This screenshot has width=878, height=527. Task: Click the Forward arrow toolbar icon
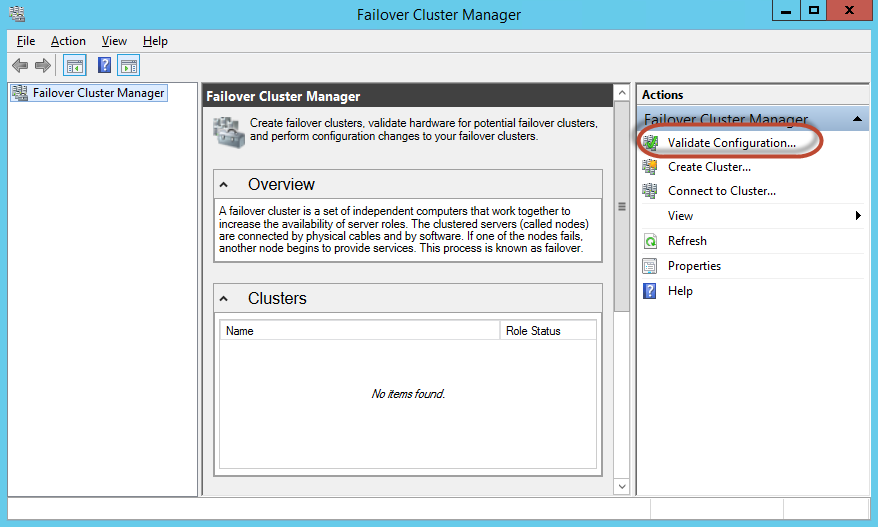pyautogui.click(x=43, y=66)
